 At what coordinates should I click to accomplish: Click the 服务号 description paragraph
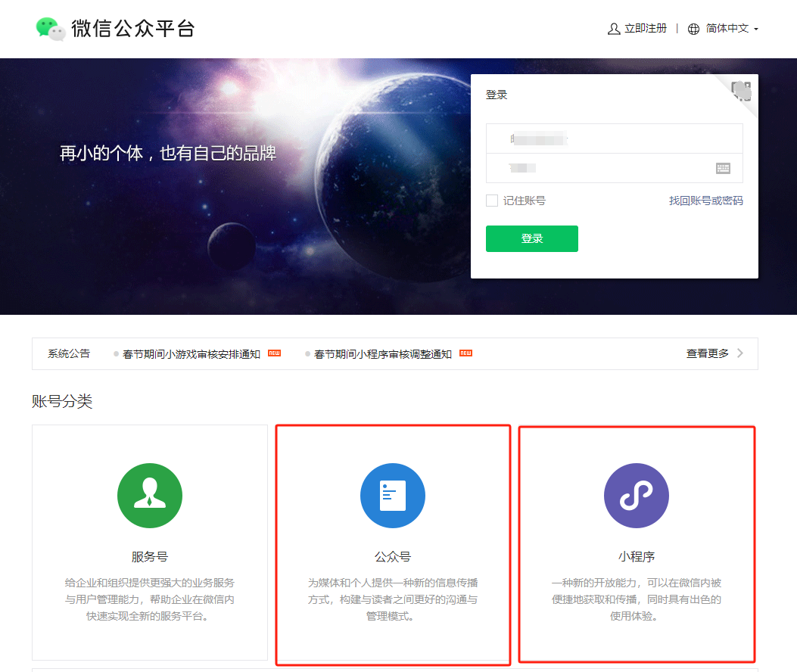(x=149, y=599)
